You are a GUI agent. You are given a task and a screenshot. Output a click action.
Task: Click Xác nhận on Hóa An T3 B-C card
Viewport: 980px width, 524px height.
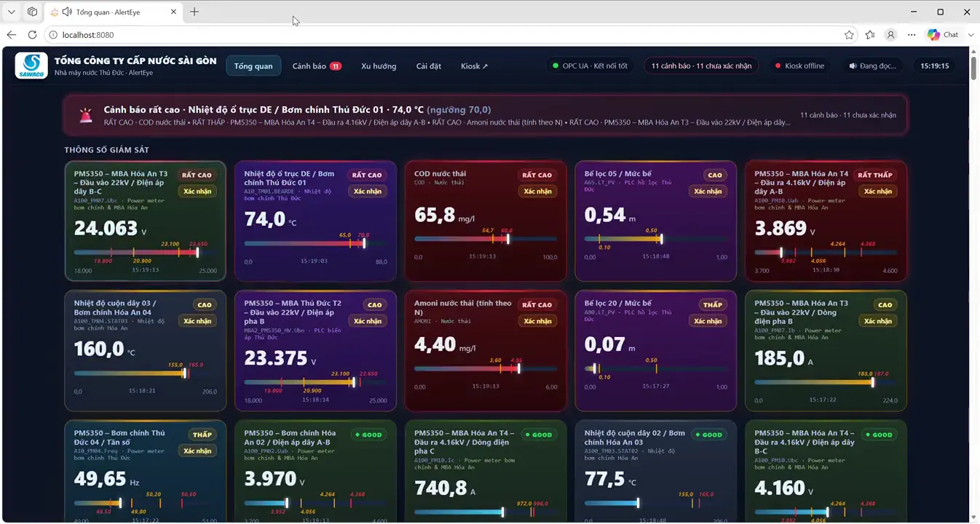[197, 191]
